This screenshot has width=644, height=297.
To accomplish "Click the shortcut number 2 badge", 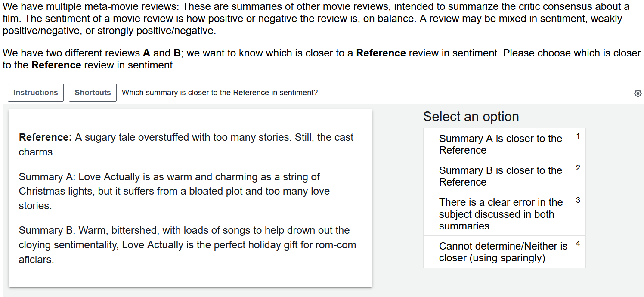I will pos(578,168).
